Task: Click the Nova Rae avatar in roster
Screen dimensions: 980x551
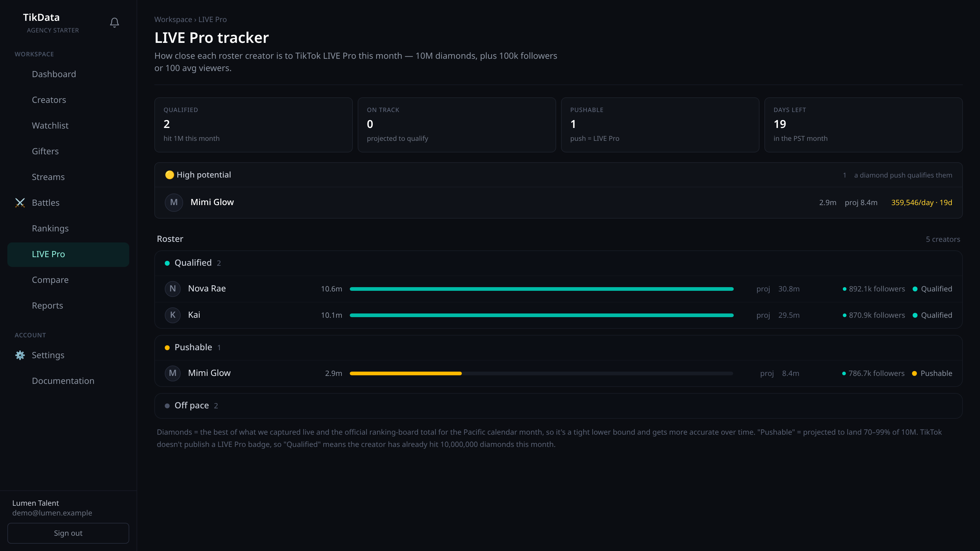Action: coord(173,289)
